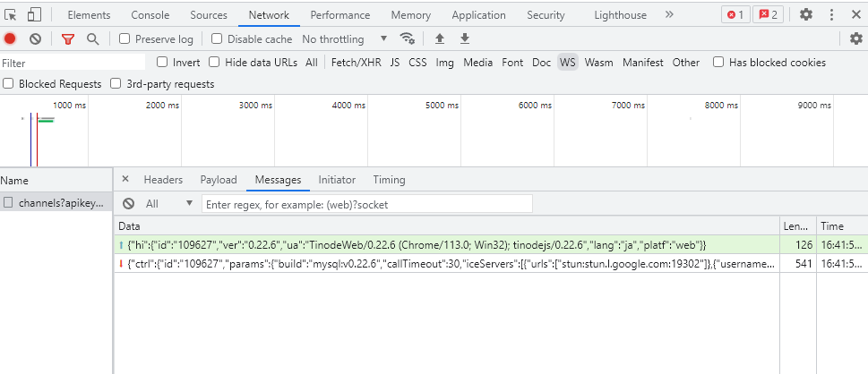
Task: Check the Hide data URLs option
Action: point(214,62)
